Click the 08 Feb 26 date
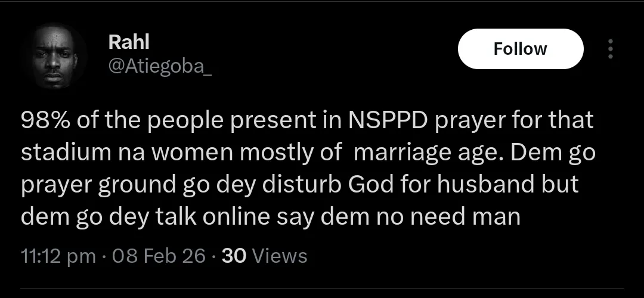 point(157,256)
